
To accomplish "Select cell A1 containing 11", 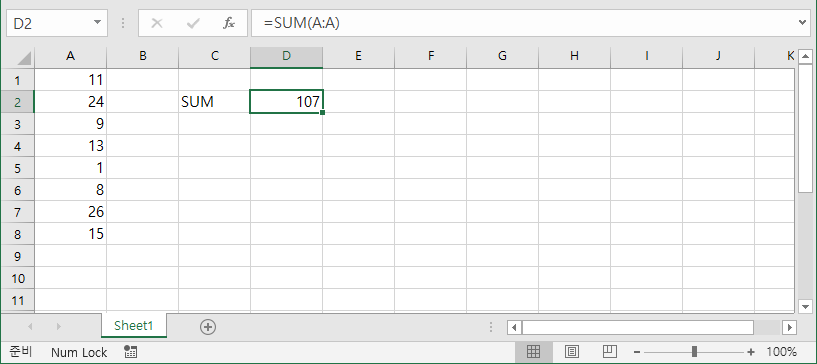I will (70, 80).
